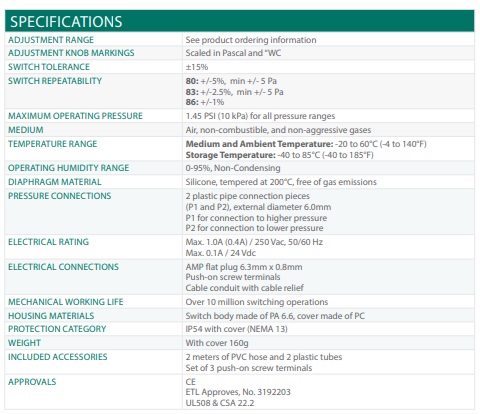Click 'ETL Approves, No. 3192203' line
The width and height of the screenshot is (480, 414).
238,392
